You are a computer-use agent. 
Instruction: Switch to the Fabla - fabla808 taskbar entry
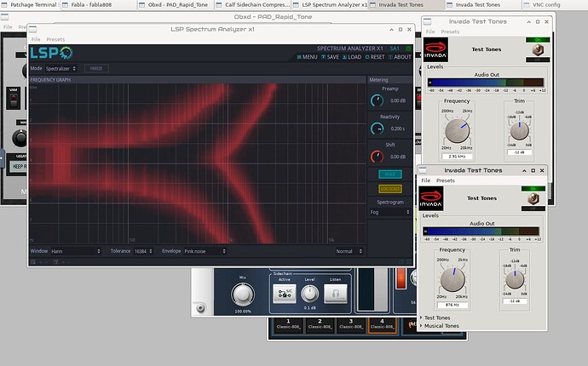tap(98, 5)
